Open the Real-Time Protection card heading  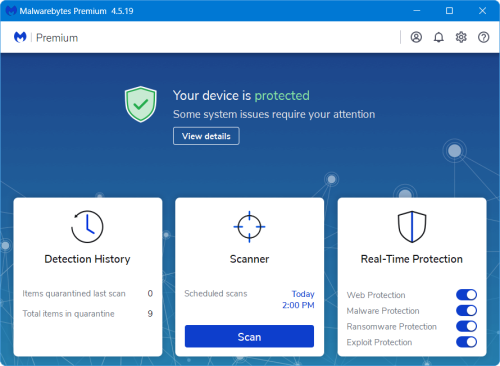(x=412, y=259)
